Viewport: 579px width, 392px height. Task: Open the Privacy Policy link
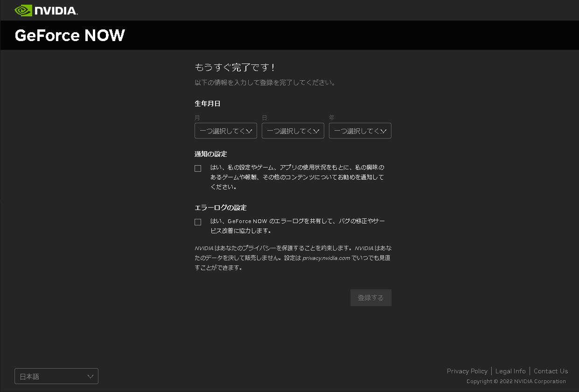467,371
